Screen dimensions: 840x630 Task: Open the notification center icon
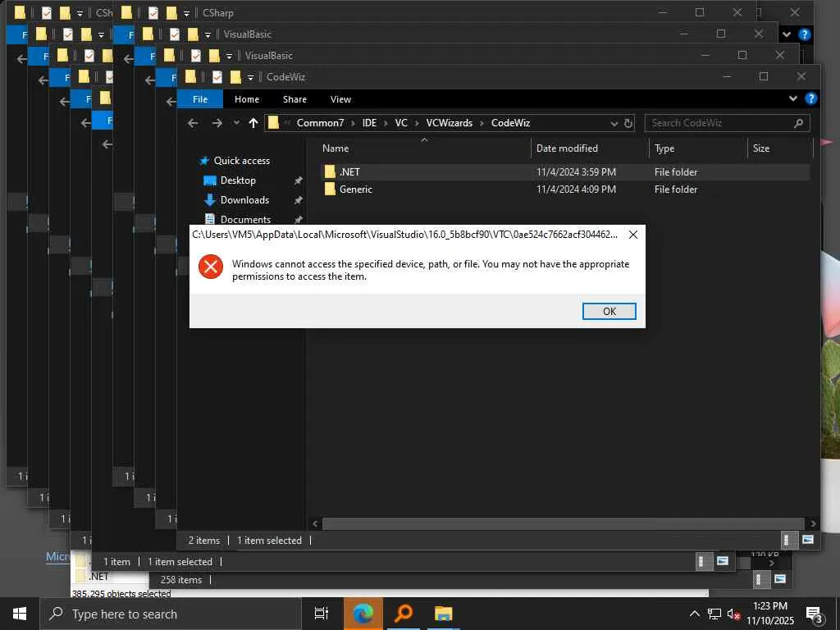(x=815, y=614)
